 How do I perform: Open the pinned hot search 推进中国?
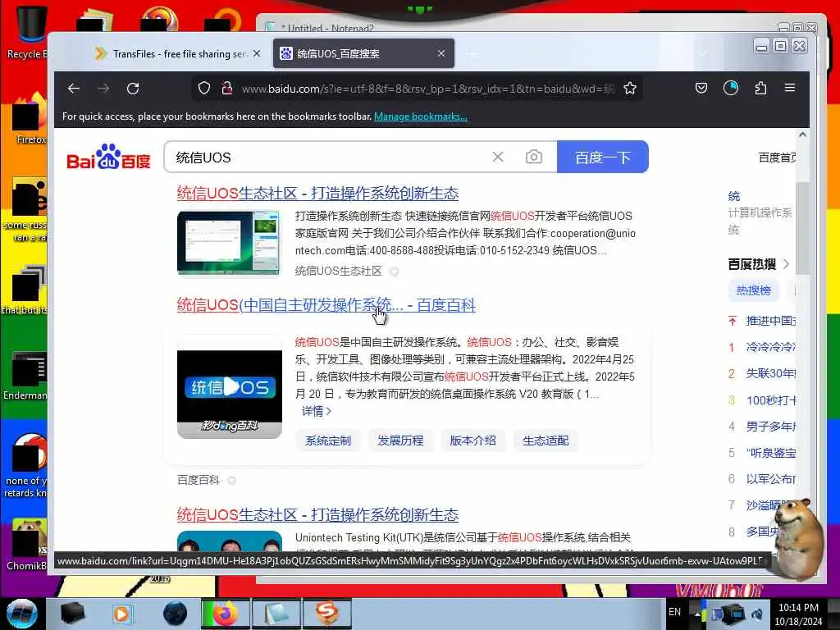coord(770,321)
